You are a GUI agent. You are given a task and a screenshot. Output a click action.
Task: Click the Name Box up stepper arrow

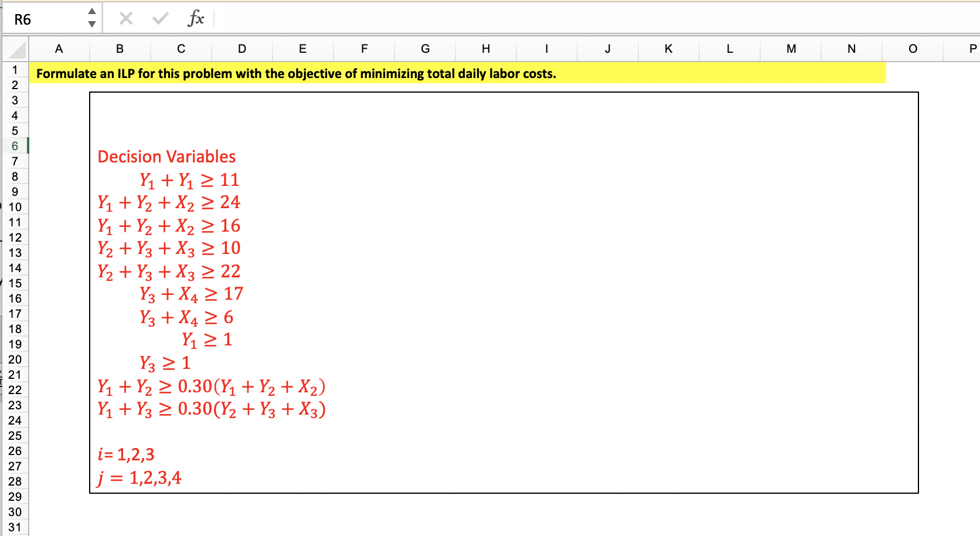pyautogui.click(x=93, y=13)
